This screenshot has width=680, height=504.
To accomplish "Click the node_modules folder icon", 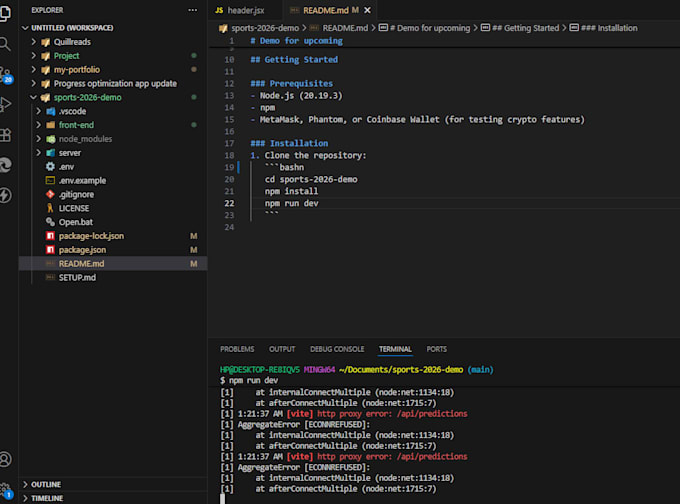I will [50, 139].
